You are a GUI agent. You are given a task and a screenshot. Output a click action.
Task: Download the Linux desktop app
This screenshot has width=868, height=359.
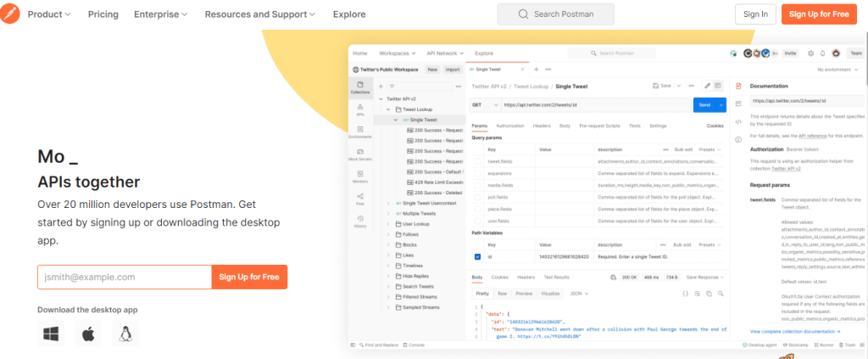[x=125, y=334]
